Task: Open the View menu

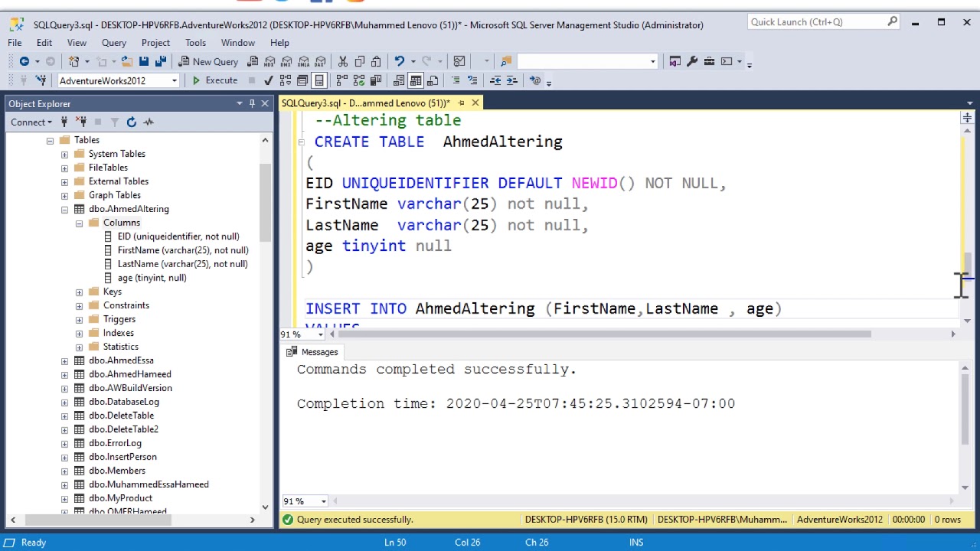Action: [x=77, y=43]
